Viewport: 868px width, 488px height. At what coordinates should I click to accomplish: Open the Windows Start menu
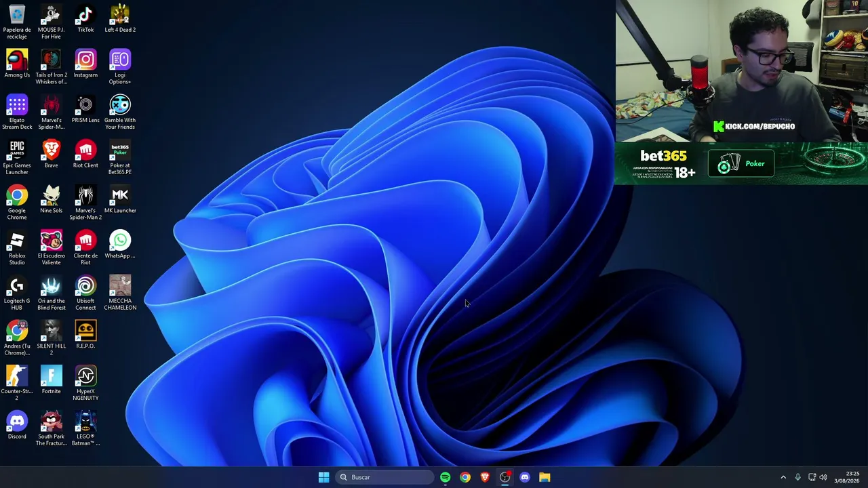coord(323,477)
